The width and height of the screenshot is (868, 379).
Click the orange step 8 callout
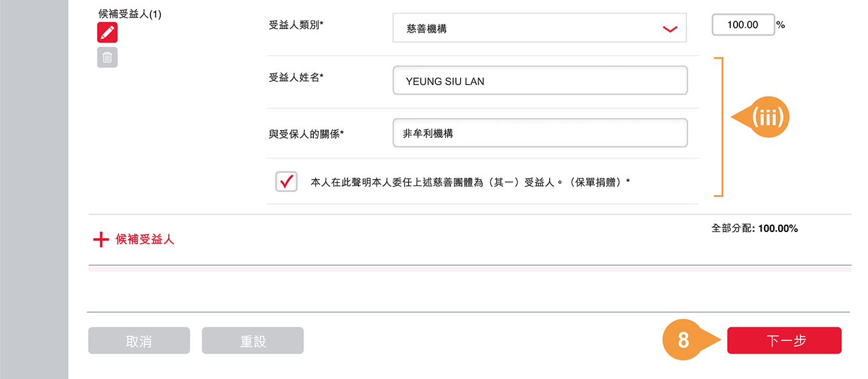684,340
